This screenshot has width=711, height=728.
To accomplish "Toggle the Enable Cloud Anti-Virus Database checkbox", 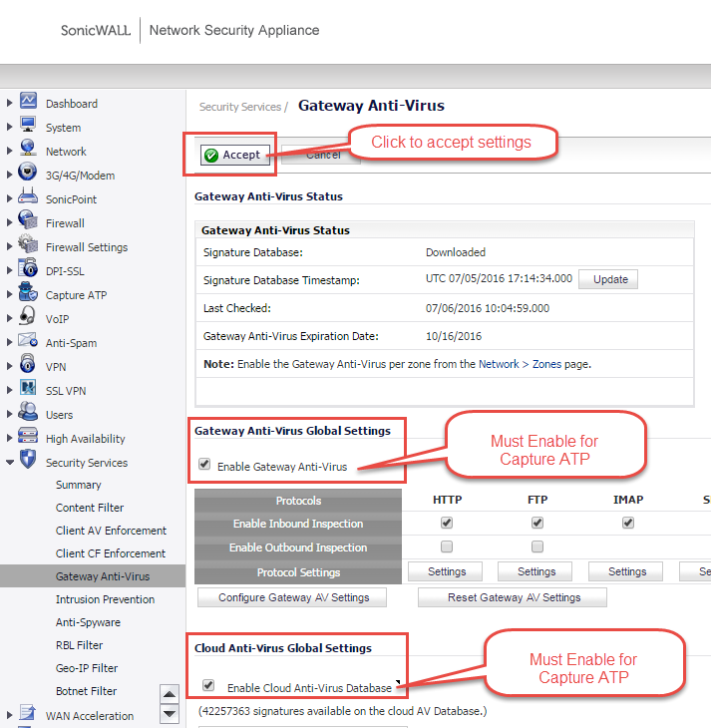I will pyautogui.click(x=208, y=686).
